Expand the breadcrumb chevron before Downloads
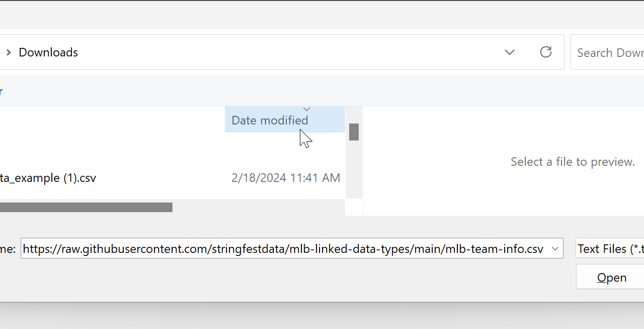This screenshot has width=644, height=329. 9,52
